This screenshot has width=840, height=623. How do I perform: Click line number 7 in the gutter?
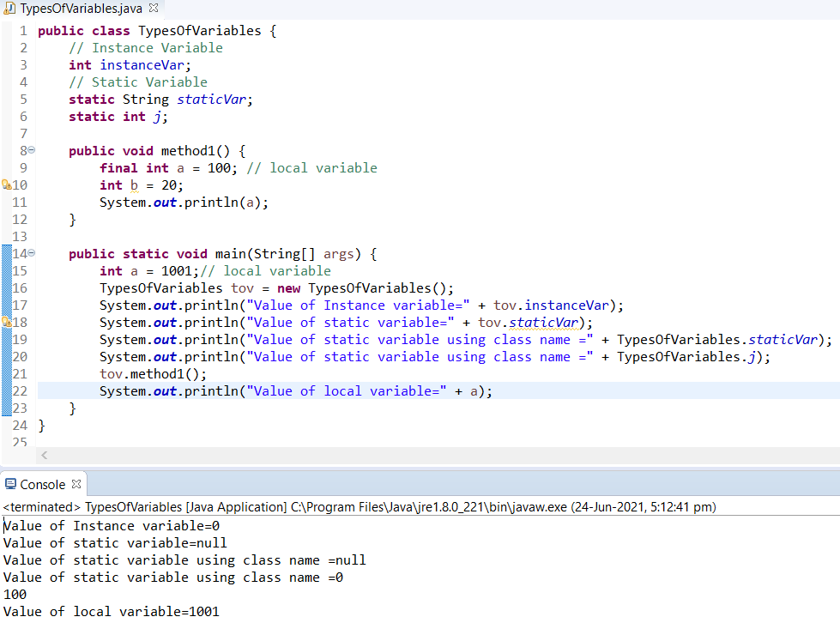[23, 134]
